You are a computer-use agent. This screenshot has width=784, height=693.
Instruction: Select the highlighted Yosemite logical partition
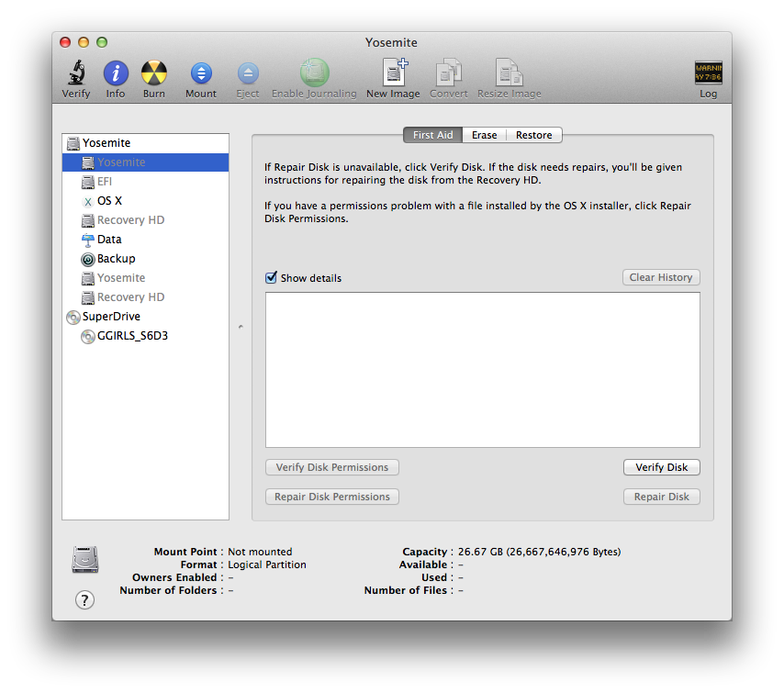click(x=145, y=162)
